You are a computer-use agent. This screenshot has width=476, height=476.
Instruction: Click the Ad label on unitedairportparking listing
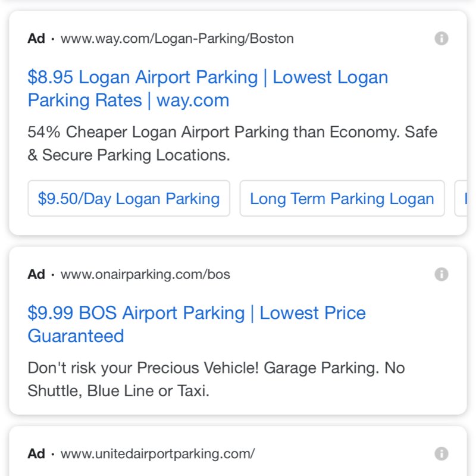(x=36, y=454)
